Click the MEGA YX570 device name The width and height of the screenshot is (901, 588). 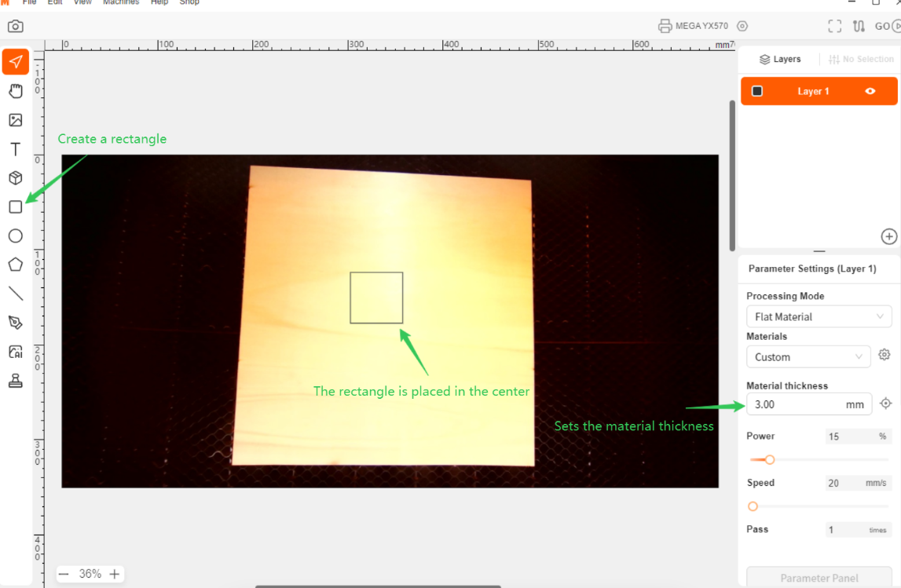click(701, 26)
